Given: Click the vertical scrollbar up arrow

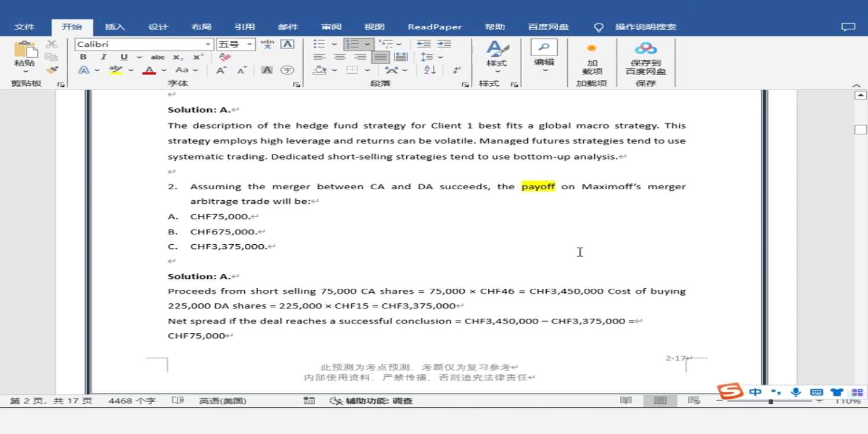Looking at the screenshot, I should point(860,95).
